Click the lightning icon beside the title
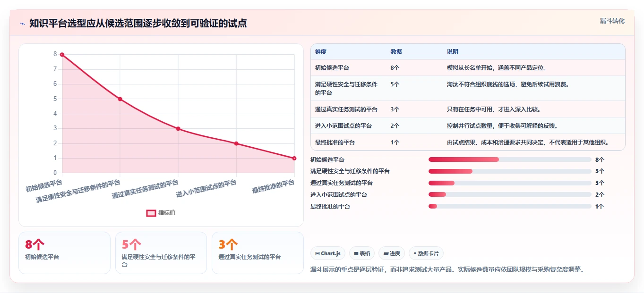Screen dimensions: 644x293 [x=22, y=23]
